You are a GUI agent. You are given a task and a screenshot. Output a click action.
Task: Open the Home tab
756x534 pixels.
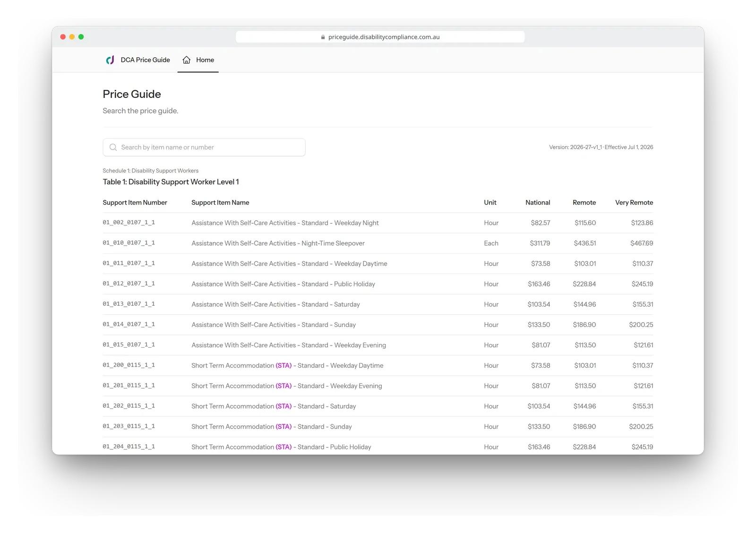point(198,60)
